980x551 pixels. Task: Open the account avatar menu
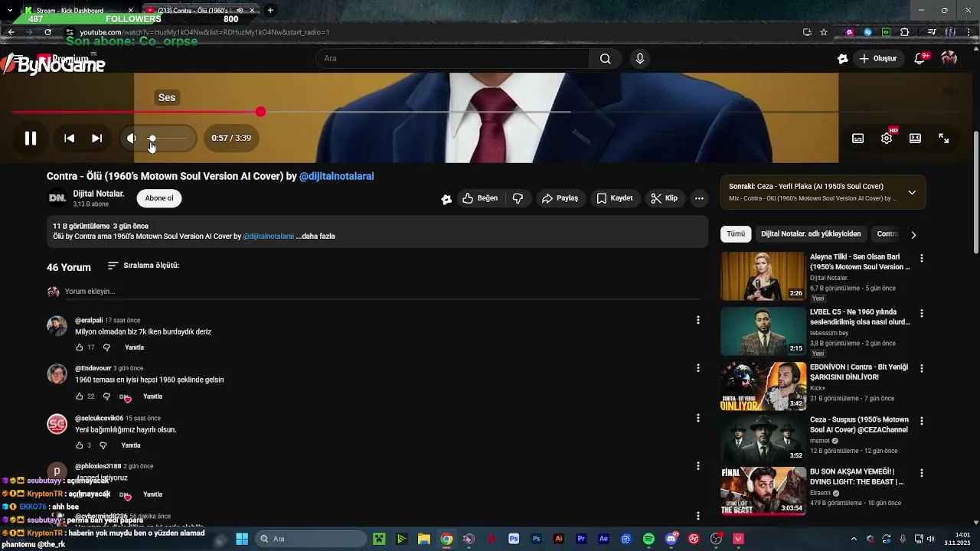click(x=949, y=59)
